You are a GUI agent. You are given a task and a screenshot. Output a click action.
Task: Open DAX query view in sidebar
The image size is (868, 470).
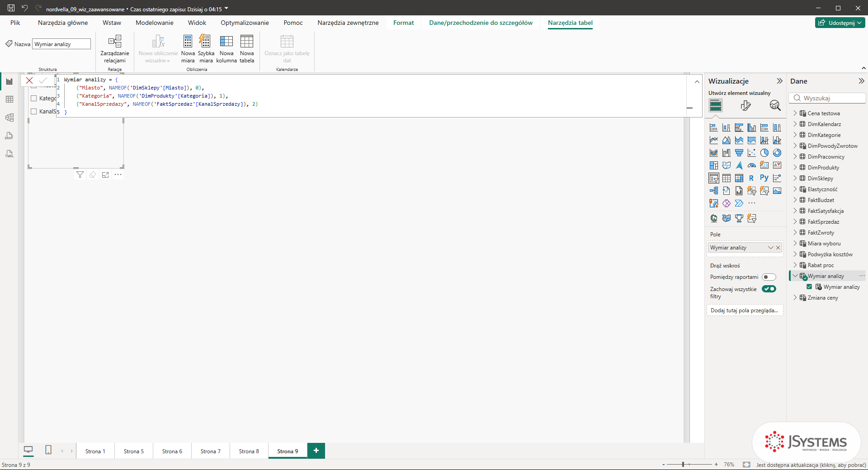point(9,136)
